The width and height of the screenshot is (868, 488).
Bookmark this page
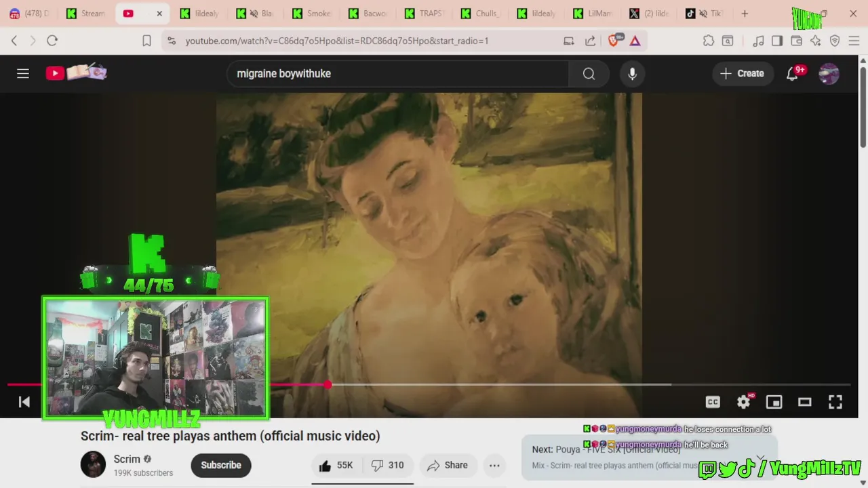(146, 41)
